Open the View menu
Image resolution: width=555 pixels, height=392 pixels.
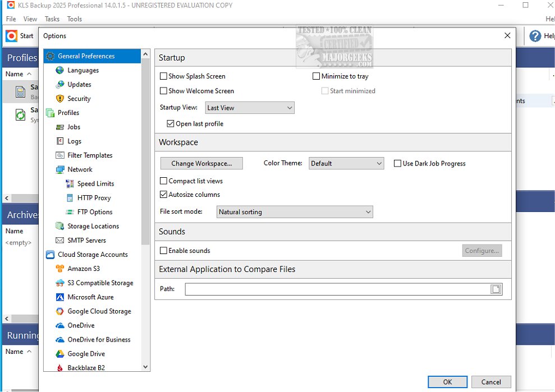coord(30,19)
